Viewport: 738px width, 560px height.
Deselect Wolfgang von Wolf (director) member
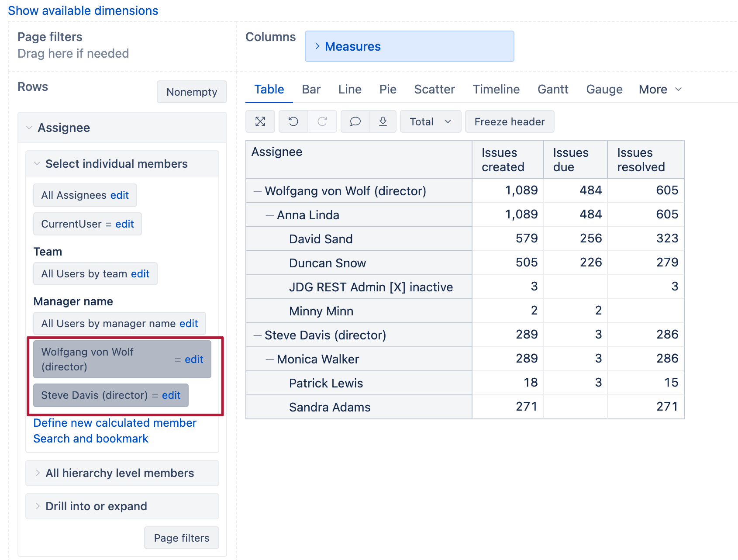point(87,359)
